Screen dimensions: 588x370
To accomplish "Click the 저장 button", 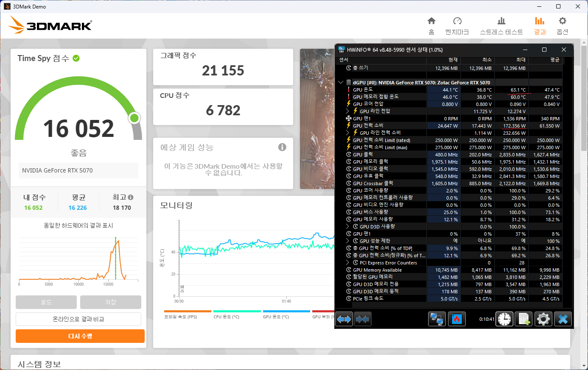I will [111, 302].
